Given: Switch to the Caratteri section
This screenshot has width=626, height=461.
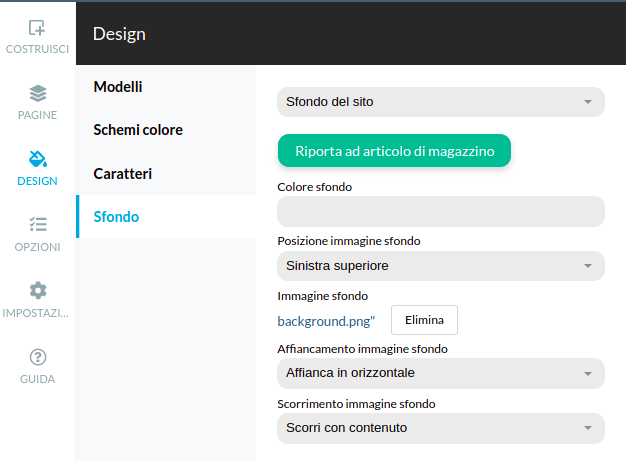Looking at the screenshot, I should click(122, 174).
